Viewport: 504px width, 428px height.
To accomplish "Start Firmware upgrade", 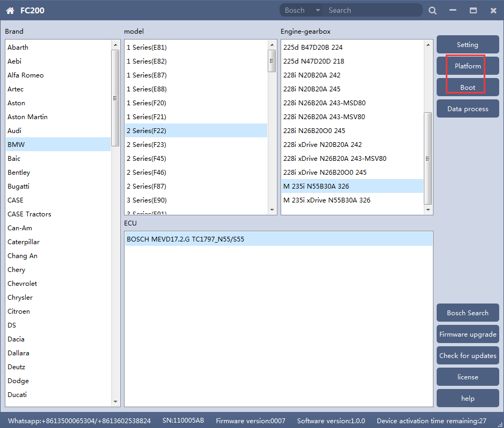I will tap(468, 334).
